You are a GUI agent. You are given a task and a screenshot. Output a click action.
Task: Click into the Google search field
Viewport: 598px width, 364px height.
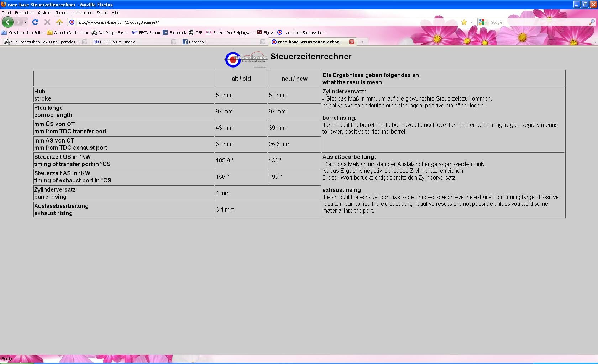(537, 22)
